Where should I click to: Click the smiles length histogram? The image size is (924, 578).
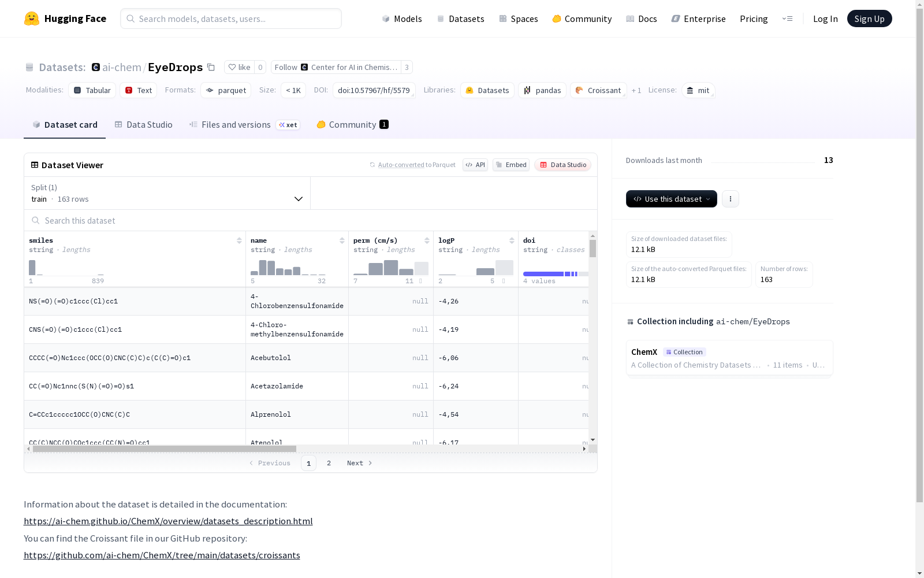pyautogui.click(x=66, y=268)
